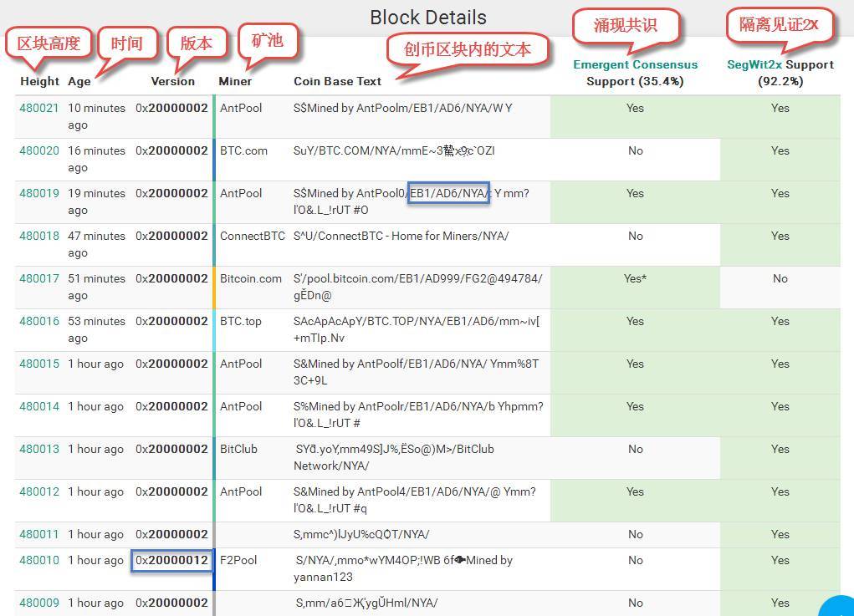
Task: Select version 0x20000012 in row 480010
Action: pyautogui.click(x=171, y=560)
